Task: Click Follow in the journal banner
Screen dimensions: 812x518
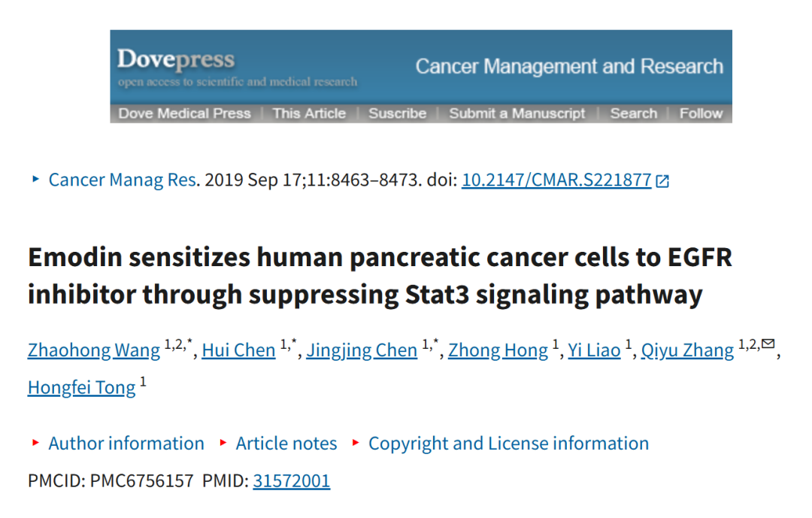Action: click(x=701, y=114)
